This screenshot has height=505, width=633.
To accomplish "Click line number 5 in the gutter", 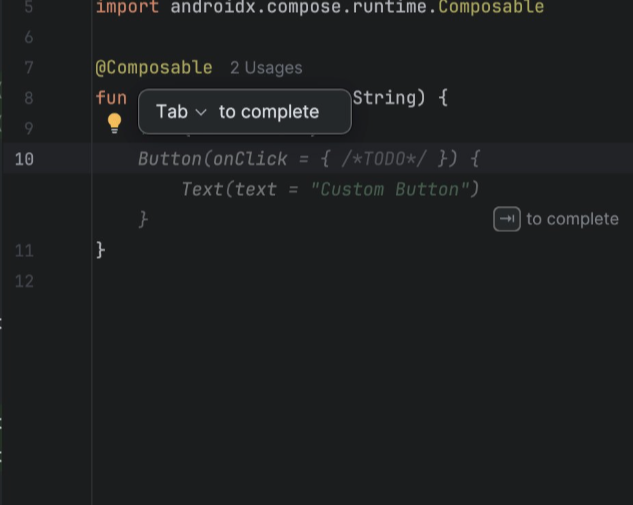I will tap(28, 7).
